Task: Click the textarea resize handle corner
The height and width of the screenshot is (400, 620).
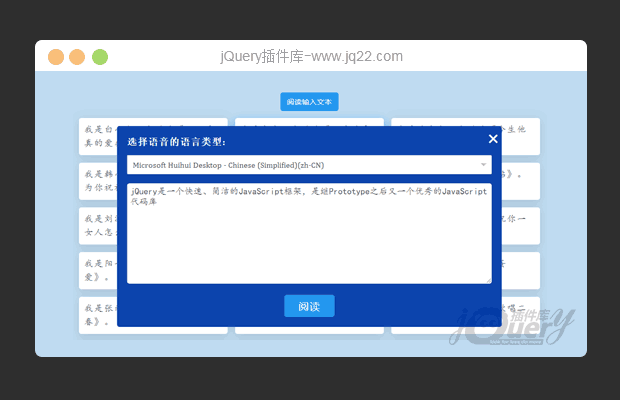Action: tap(488, 280)
